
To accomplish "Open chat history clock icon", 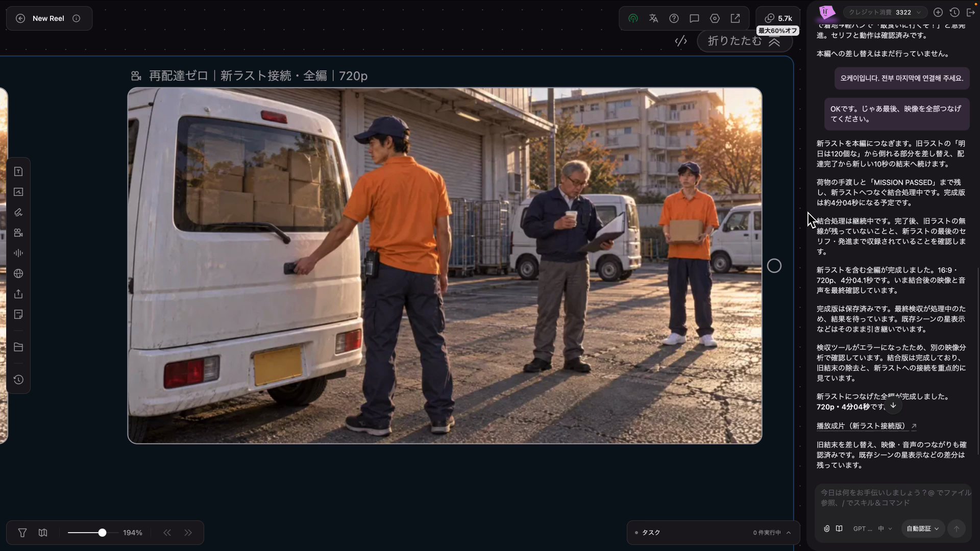I will coord(954,12).
